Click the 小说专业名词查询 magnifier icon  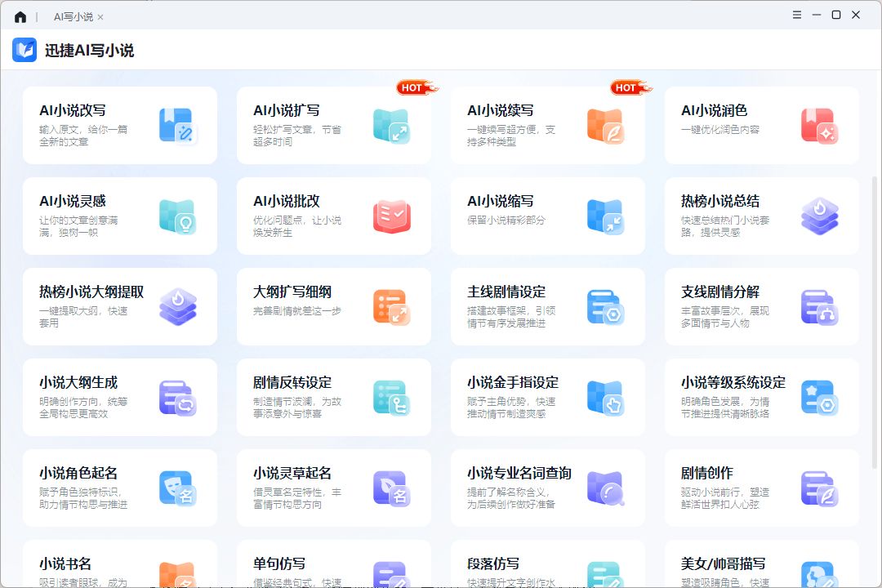[605, 488]
